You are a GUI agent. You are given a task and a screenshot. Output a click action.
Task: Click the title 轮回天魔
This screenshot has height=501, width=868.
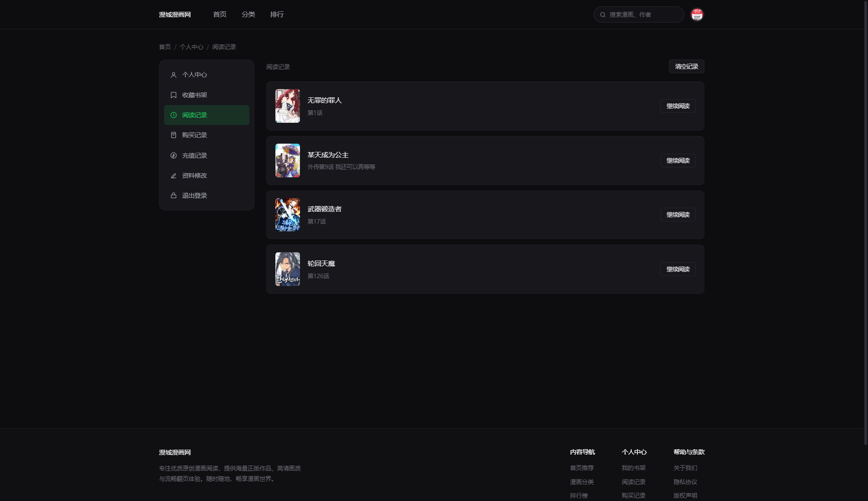click(x=321, y=264)
